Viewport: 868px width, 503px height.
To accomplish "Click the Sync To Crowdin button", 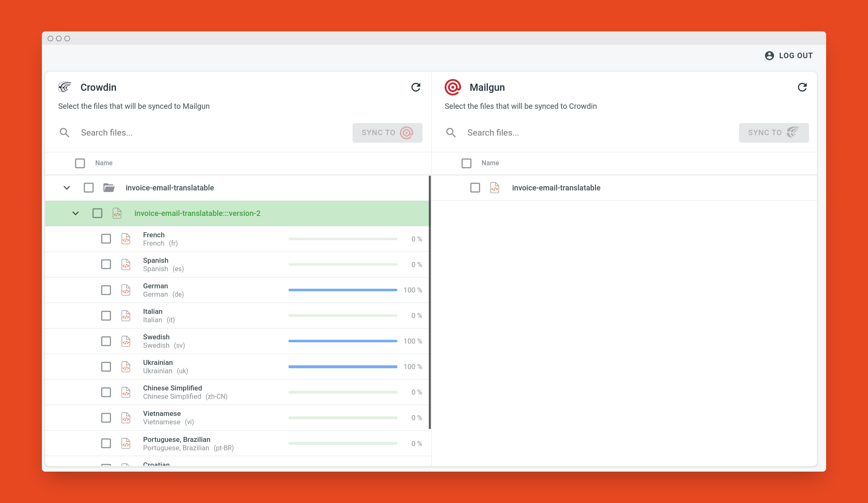I will point(774,133).
